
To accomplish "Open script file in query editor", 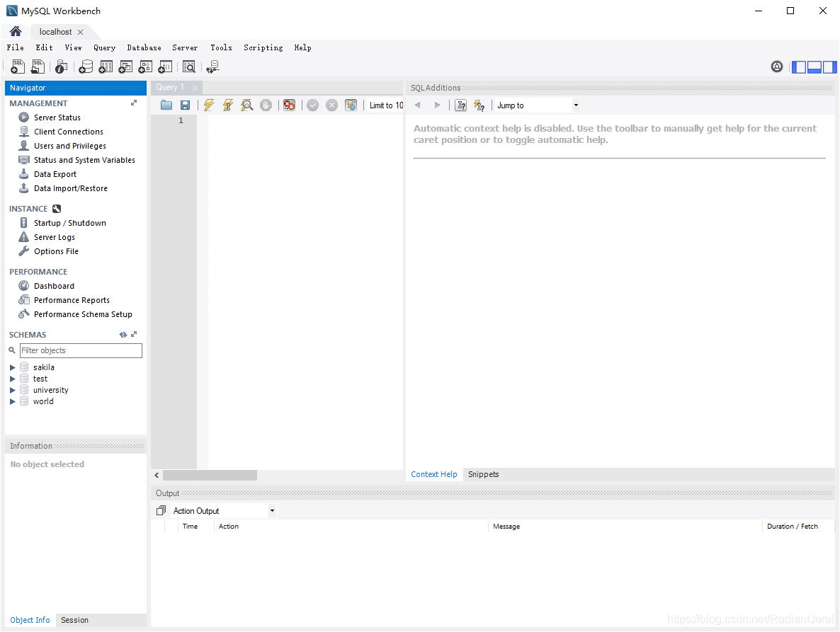I will click(166, 105).
